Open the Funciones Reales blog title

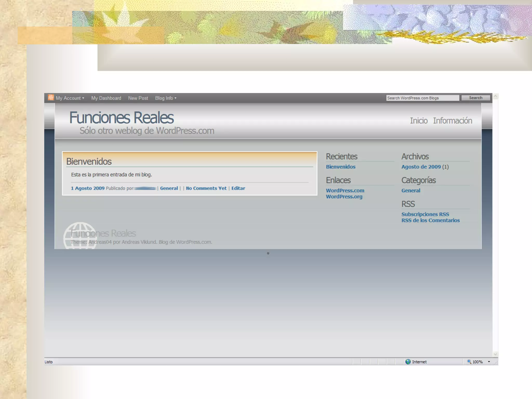121,118
